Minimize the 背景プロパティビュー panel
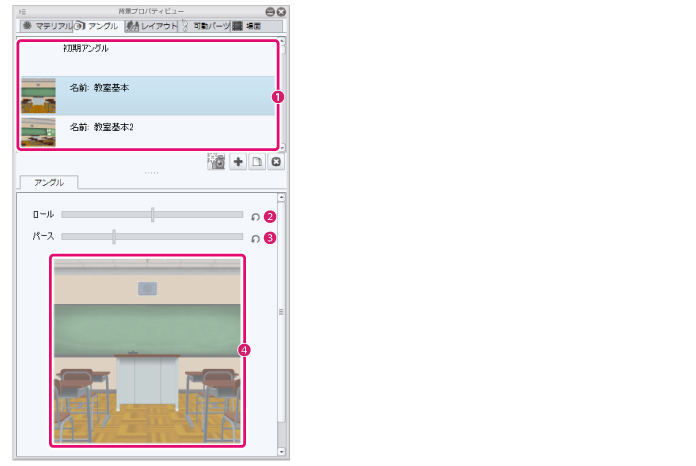This screenshot has width=696, height=466. 270,12
